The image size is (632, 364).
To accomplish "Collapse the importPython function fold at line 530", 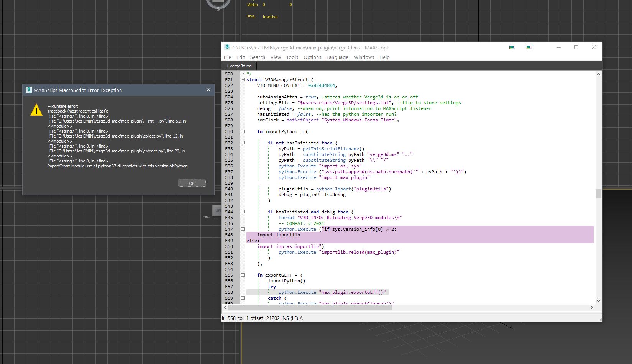I will 243,131.
